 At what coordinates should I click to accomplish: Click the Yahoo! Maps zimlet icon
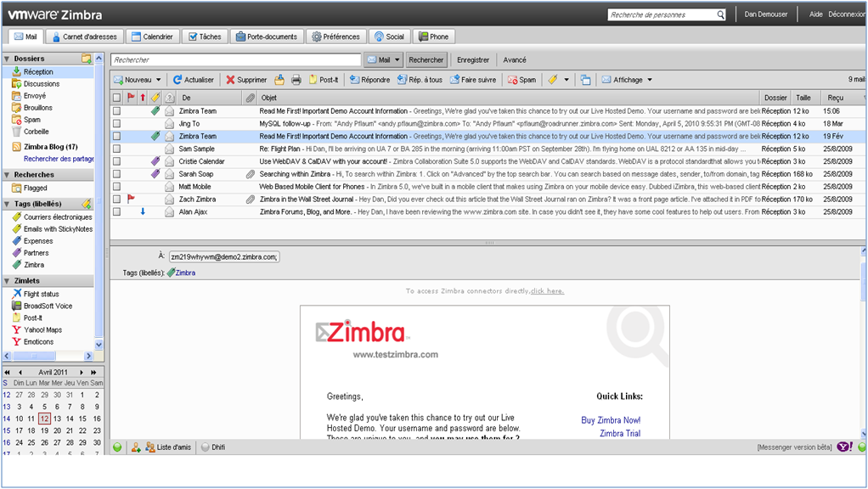click(x=17, y=329)
